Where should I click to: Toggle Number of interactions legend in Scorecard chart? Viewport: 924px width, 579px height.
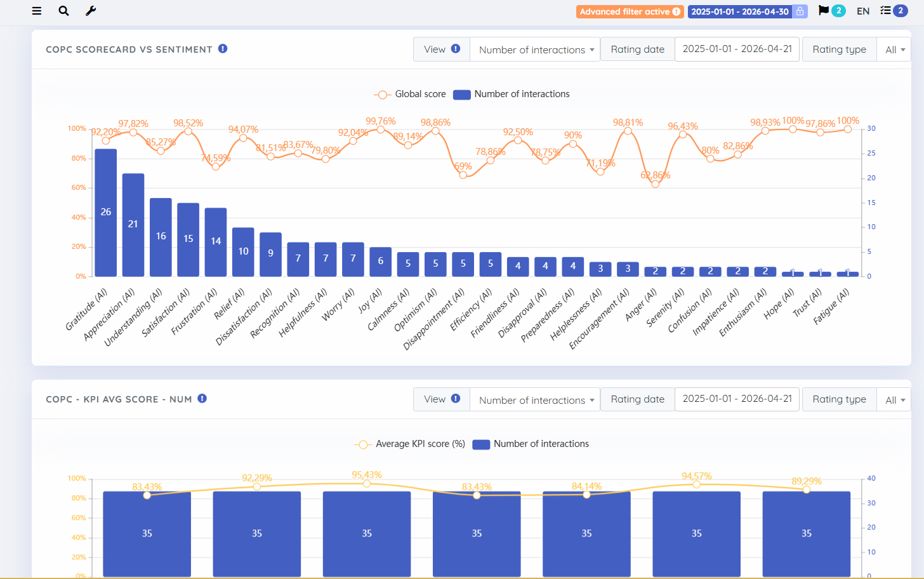[x=511, y=94]
